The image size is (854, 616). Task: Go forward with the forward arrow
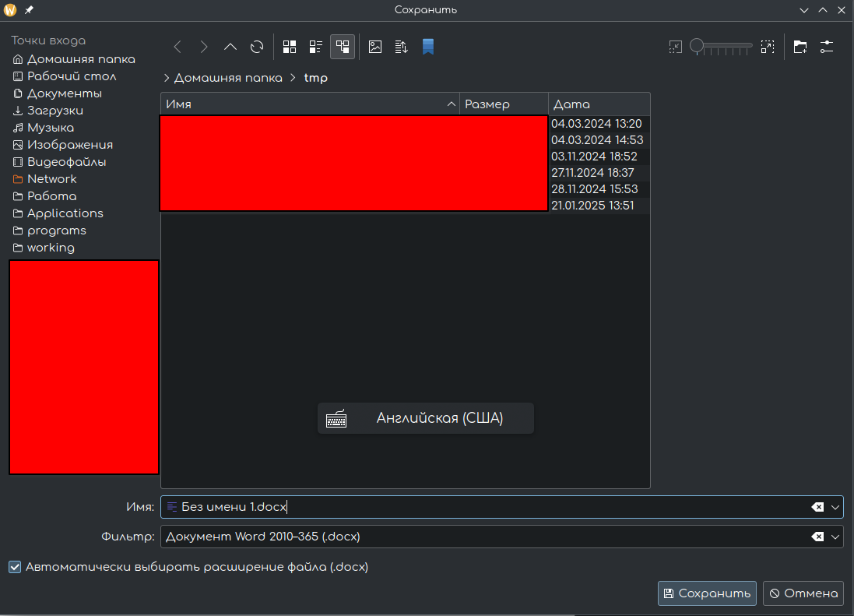pyautogui.click(x=204, y=47)
